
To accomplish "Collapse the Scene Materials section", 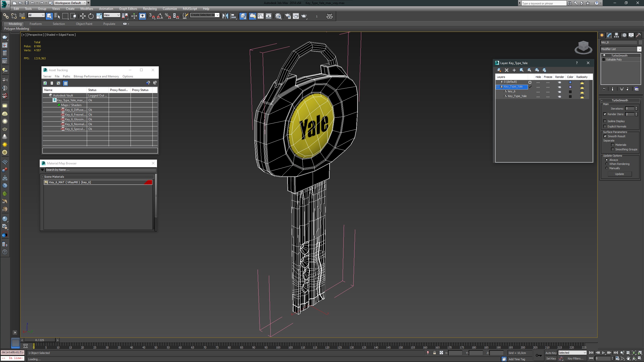I will point(43,177).
